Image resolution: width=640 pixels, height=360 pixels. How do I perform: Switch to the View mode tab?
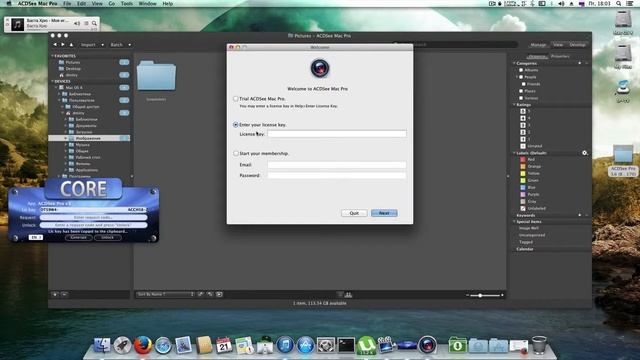558,45
